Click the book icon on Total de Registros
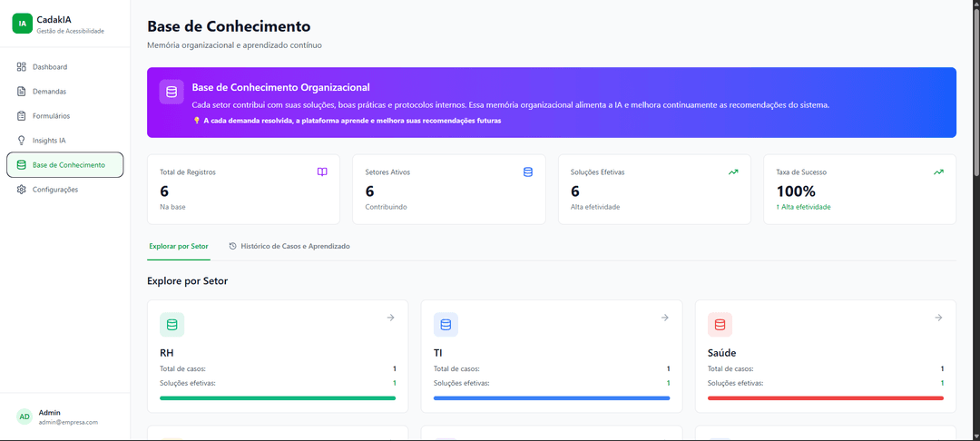The image size is (980, 441). (x=322, y=171)
